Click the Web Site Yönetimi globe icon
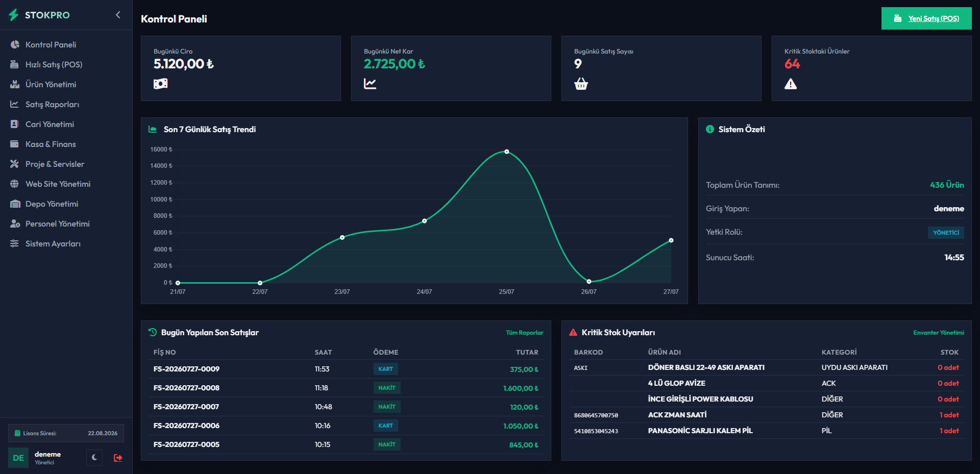The width and height of the screenshot is (980, 474). click(x=14, y=184)
